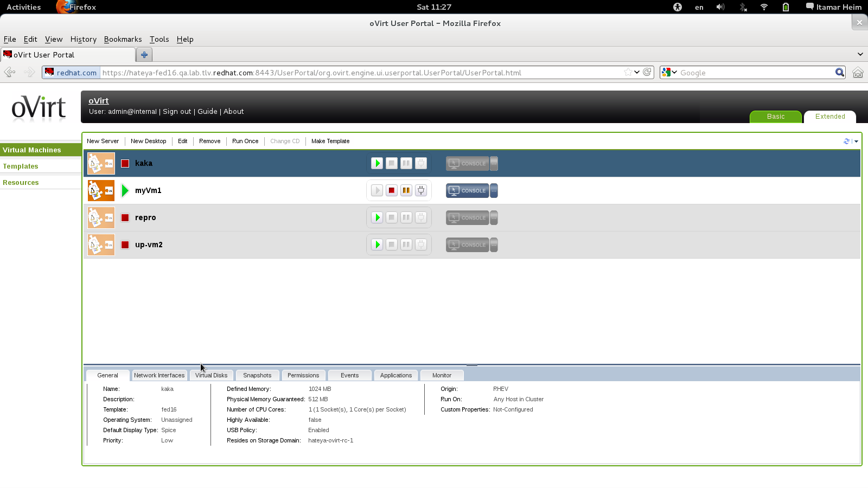868x488 pixels.
Task: Switch to the Extended view tab
Action: point(830,117)
